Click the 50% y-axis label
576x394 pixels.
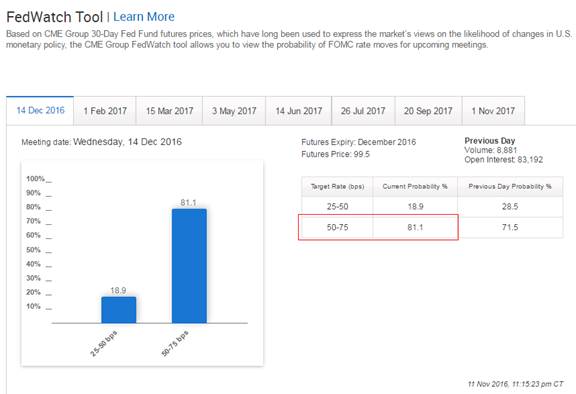[33, 250]
